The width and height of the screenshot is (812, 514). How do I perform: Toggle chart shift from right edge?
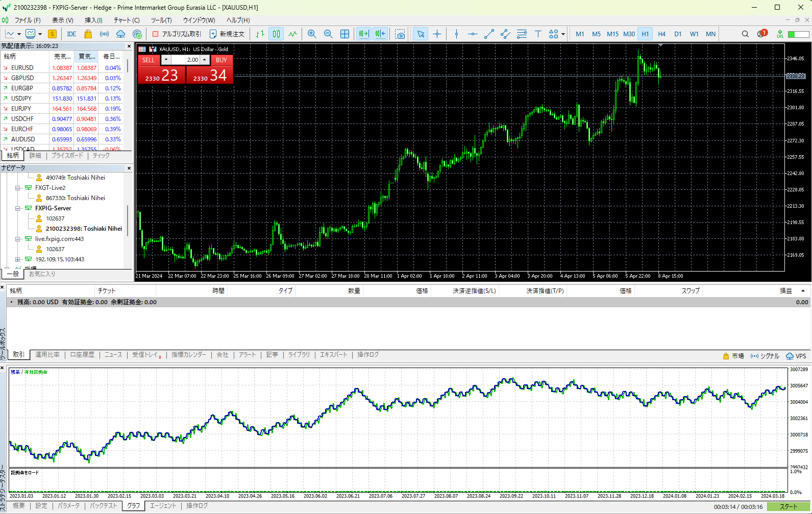tap(380, 34)
